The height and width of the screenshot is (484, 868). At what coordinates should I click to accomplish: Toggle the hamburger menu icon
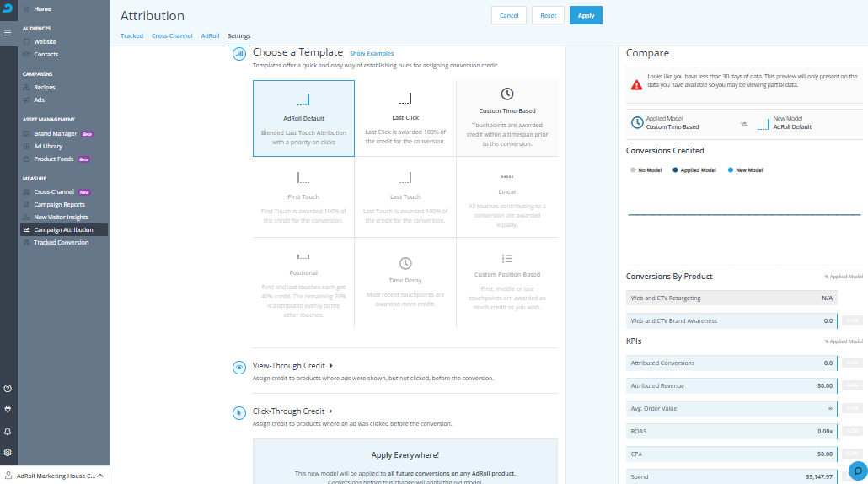click(8, 33)
